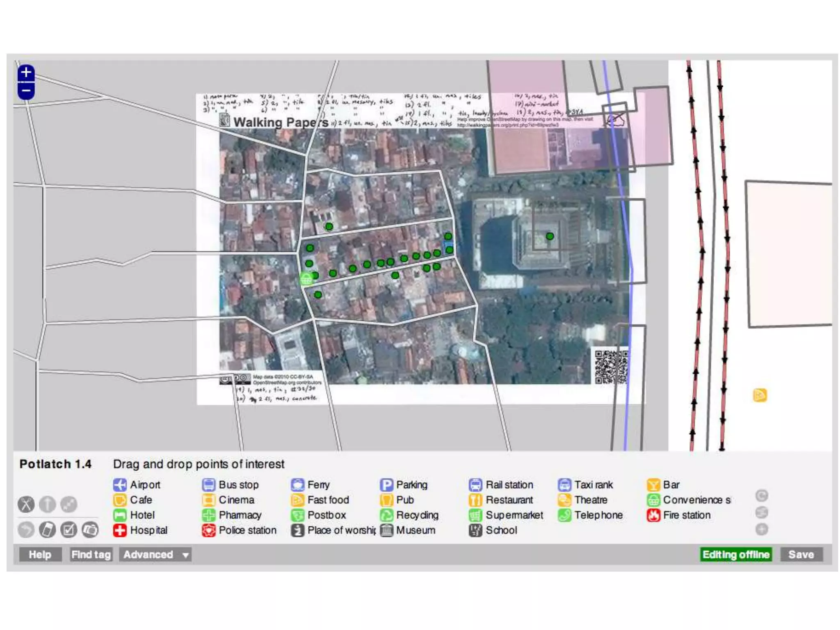
Task: Zoom in with the plus button
Action: (x=26, y=73)
